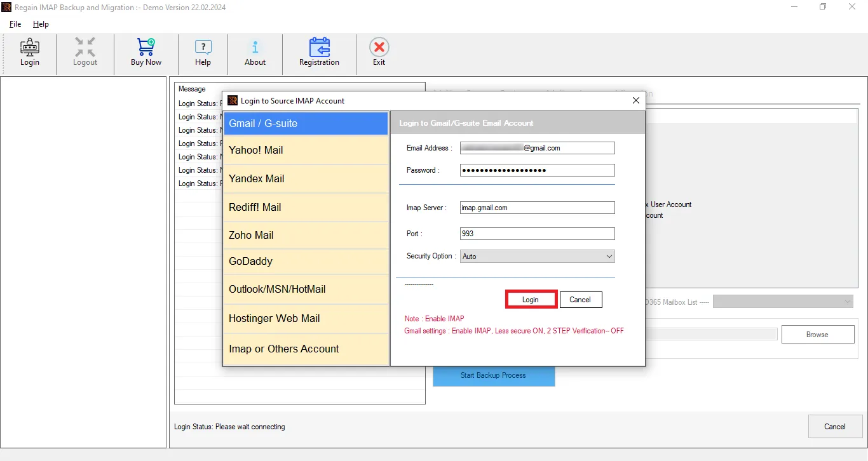The width and height of the screenshot is (868, 461).
Task: Click the Password field
Action: pos(537,170)
